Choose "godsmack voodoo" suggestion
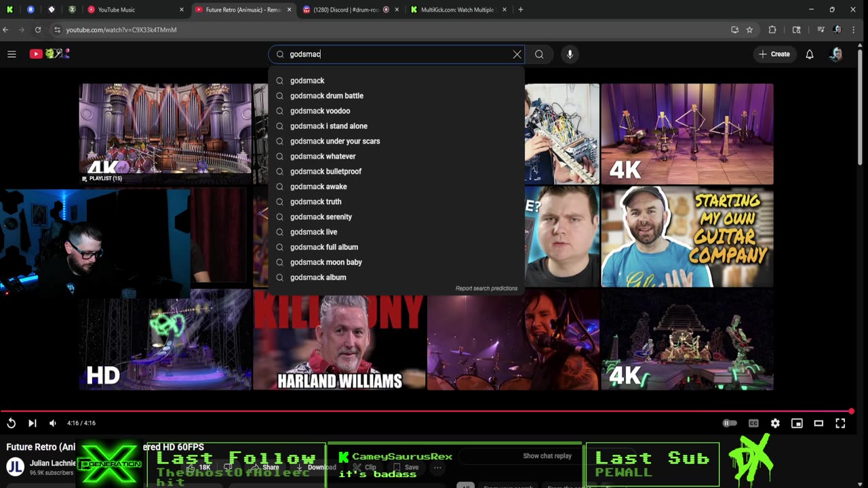 coord(397,111)
